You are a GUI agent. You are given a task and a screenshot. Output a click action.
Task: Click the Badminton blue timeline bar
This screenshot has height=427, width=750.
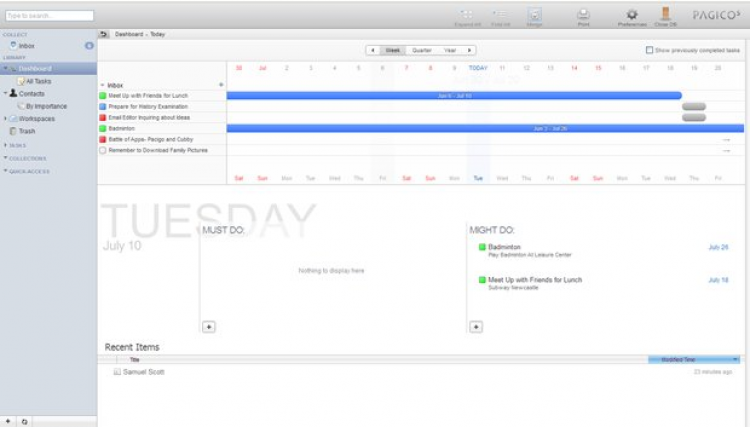click(485, 129)
